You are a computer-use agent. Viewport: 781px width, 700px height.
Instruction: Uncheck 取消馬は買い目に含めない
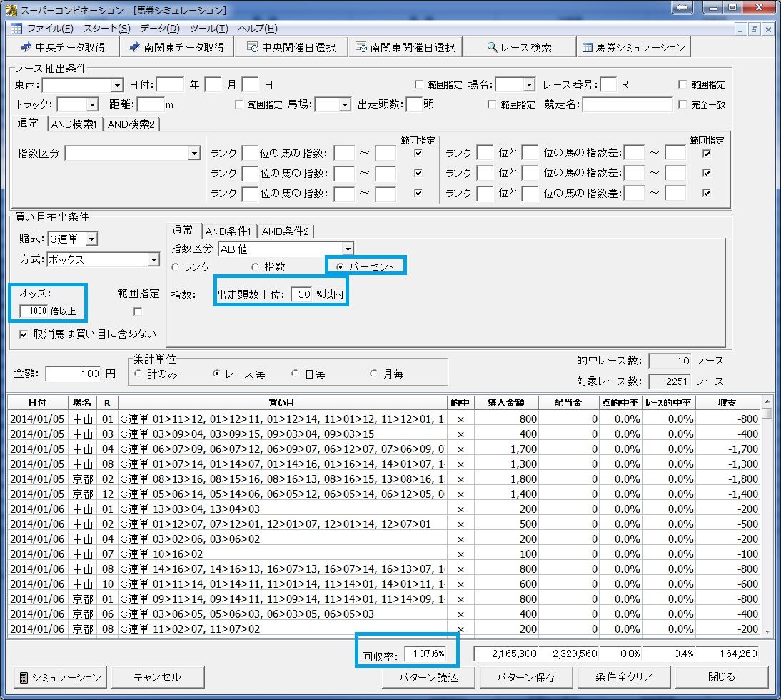pyautogui.click(x=23, y=334)
